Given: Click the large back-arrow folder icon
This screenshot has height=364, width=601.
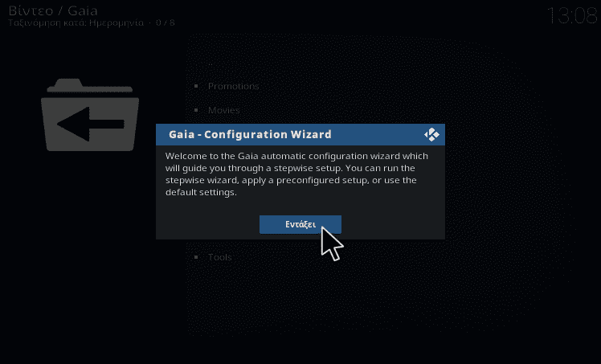Looking at the screenshot, I should pyautogui.click(x=90, y=115).
